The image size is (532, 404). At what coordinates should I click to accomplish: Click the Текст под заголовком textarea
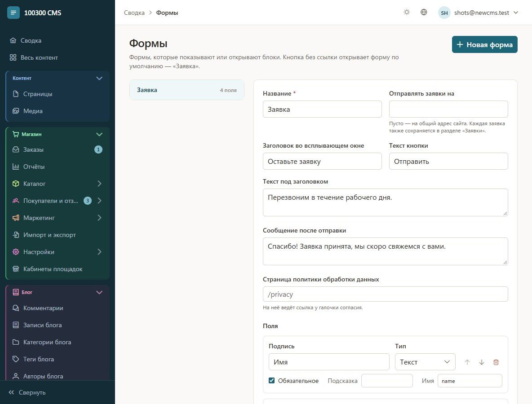tap(385, 202)
